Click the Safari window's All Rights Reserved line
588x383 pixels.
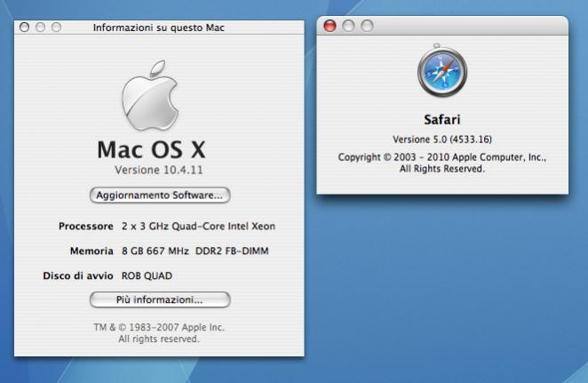(x=442, y=169)
